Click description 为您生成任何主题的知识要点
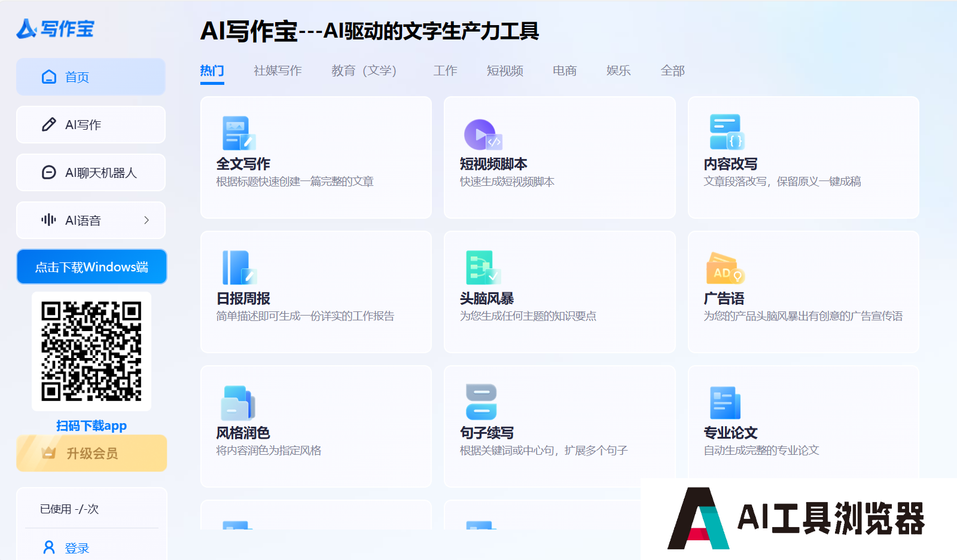957x560 pixels. point(528,316)
